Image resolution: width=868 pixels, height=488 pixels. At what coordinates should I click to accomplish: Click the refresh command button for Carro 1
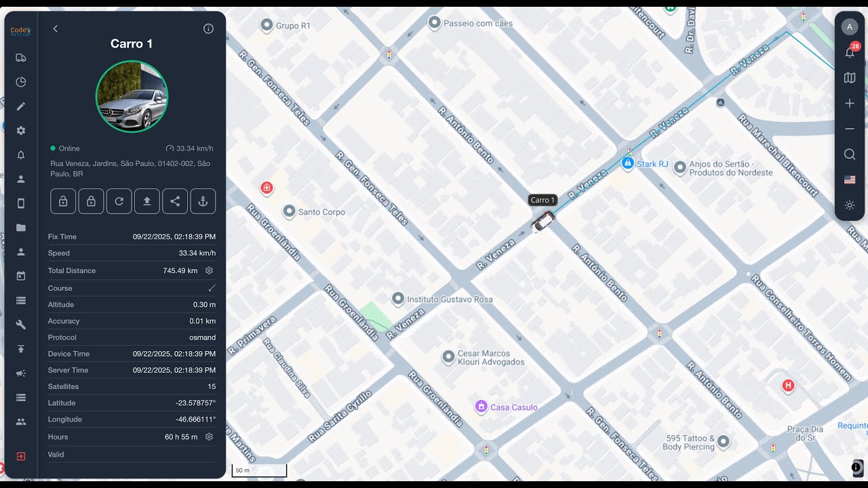coord(119,201)
